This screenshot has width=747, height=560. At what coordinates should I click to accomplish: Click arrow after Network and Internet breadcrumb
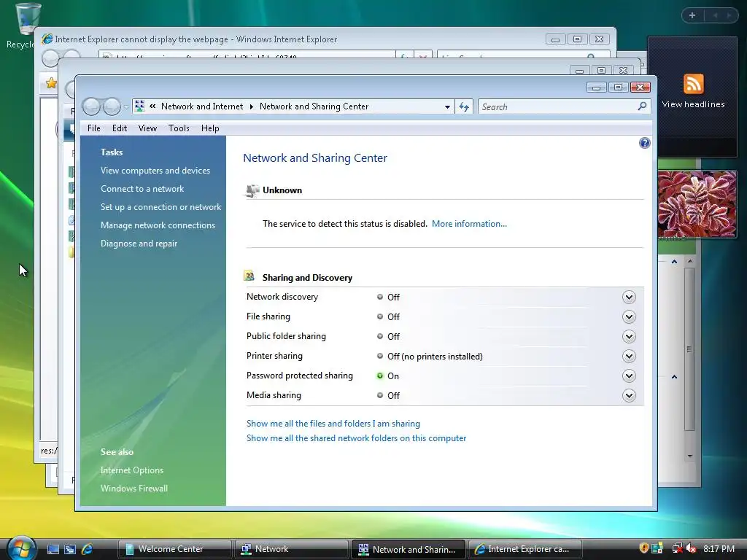coord(252,106)
